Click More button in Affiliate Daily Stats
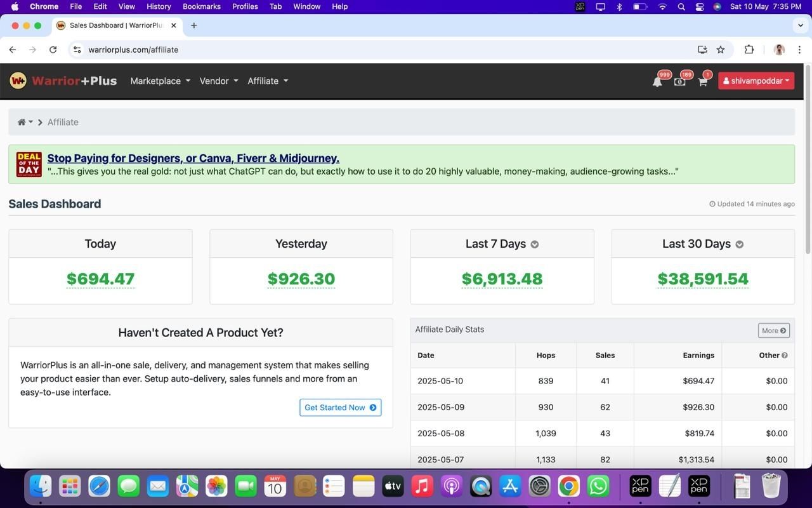Viewport: 812px width, 508px height. point(773,330)
